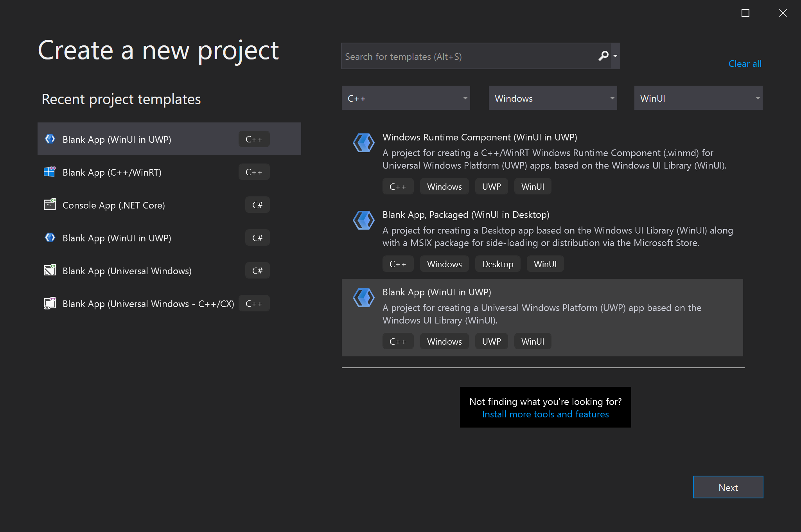Viewport: 801px width, 532px height.
Task: Click Install more tools and features link
Action: 545,414
